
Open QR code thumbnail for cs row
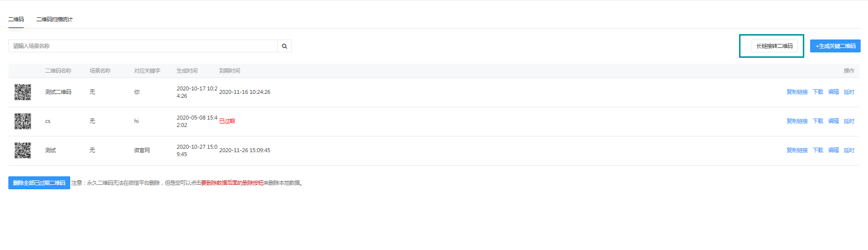tap(23, 121)
